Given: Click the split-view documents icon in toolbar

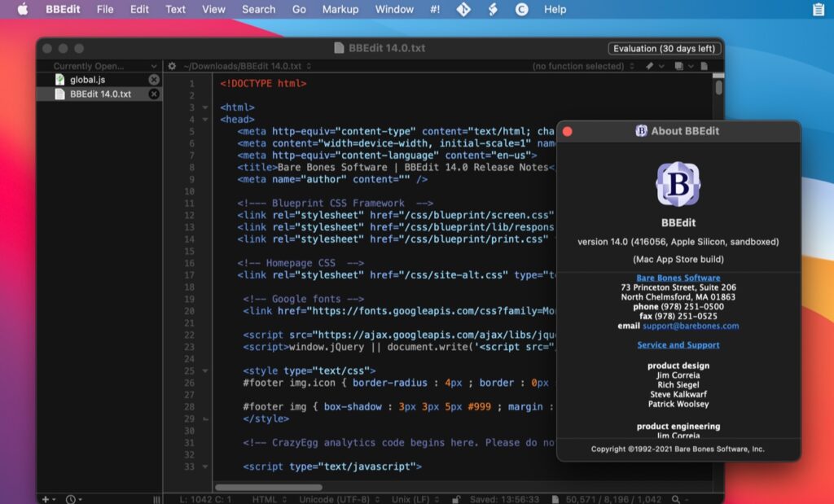Looking at the screenshot, I should click(680, 66).
